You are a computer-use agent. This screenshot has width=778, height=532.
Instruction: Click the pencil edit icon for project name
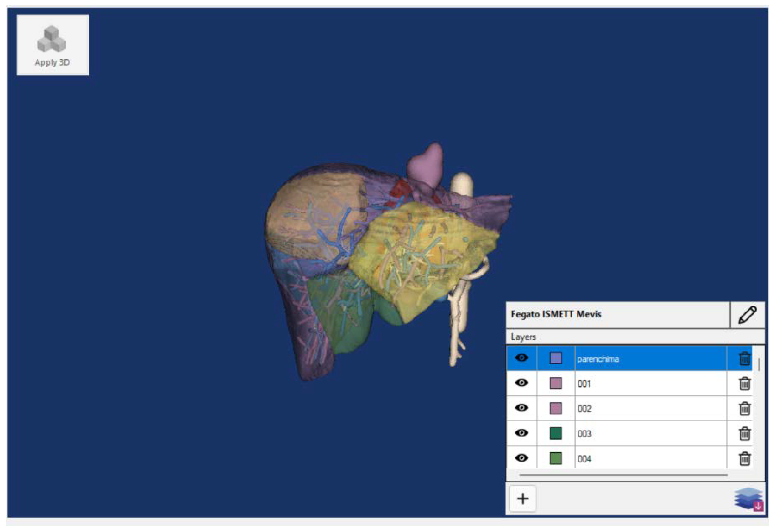point(747,315)
